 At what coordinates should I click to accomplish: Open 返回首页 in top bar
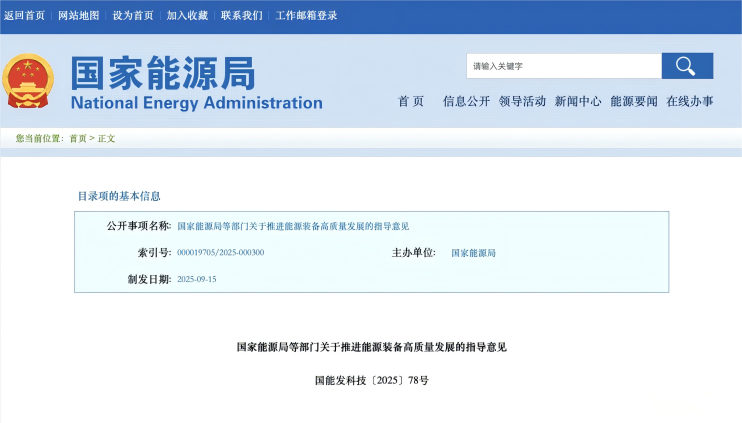click(24, 15)
